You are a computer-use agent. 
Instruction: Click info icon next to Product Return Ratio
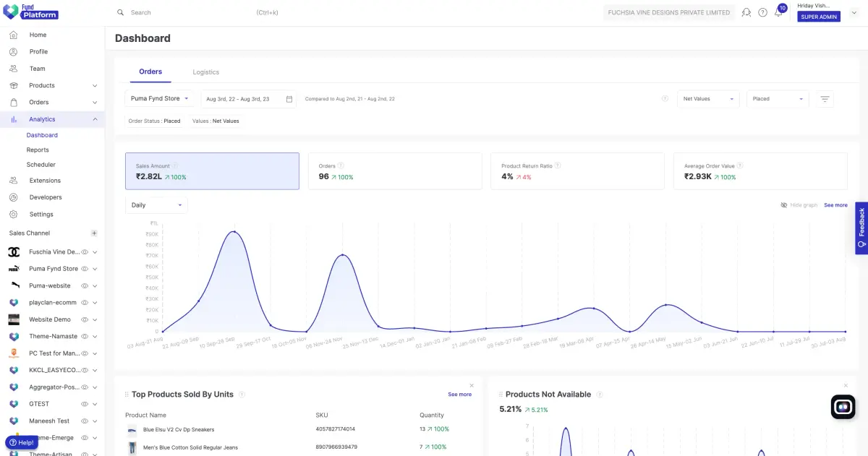pyautogui.click(x=557, y=165)
